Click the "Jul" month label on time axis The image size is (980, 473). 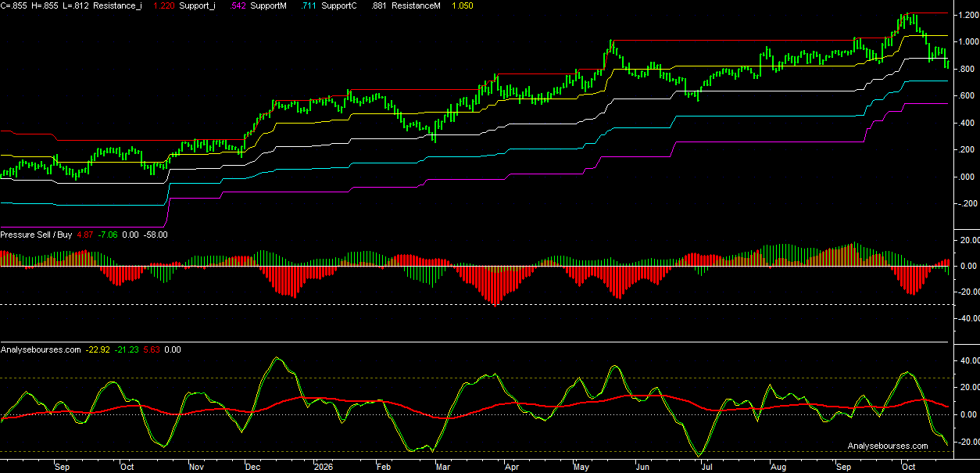point(706,467)
